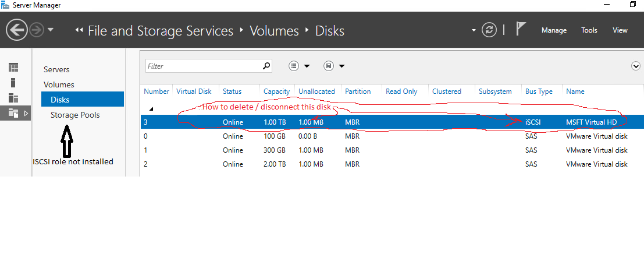Open the notifications flag
This screenshot has width=644, height=268.
point(521,30)
